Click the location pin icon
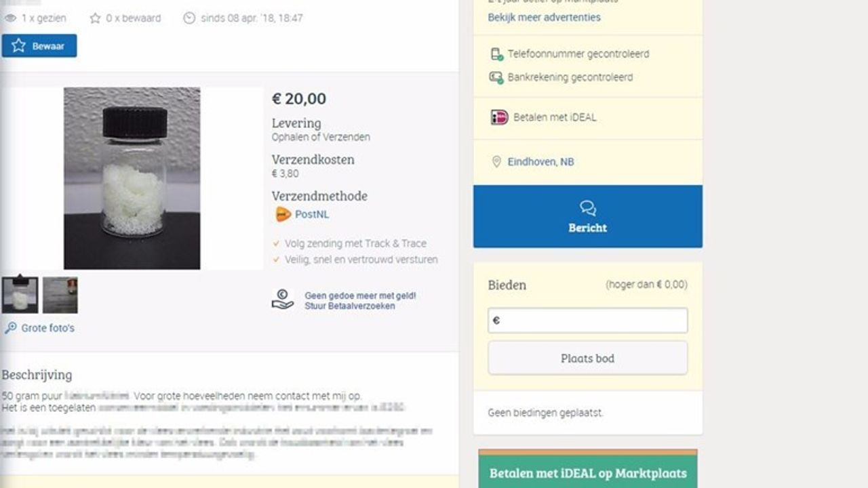 point(496,162)
